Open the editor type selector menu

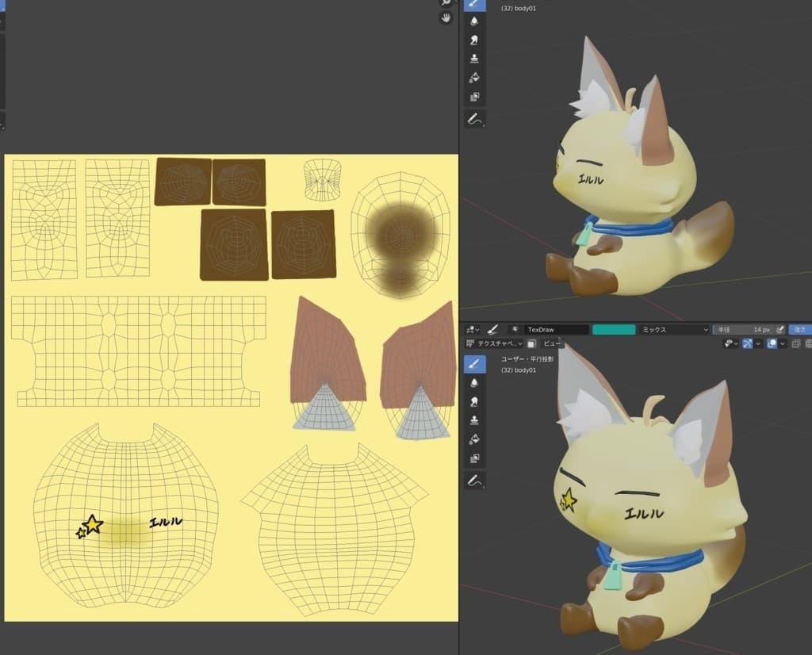[473, 329]
